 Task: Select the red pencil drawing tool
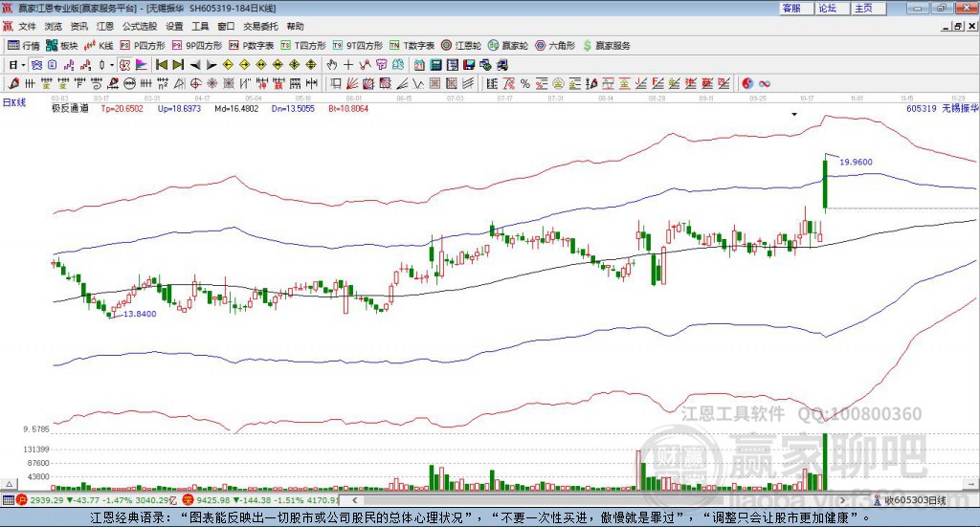(x=13, y=83)
